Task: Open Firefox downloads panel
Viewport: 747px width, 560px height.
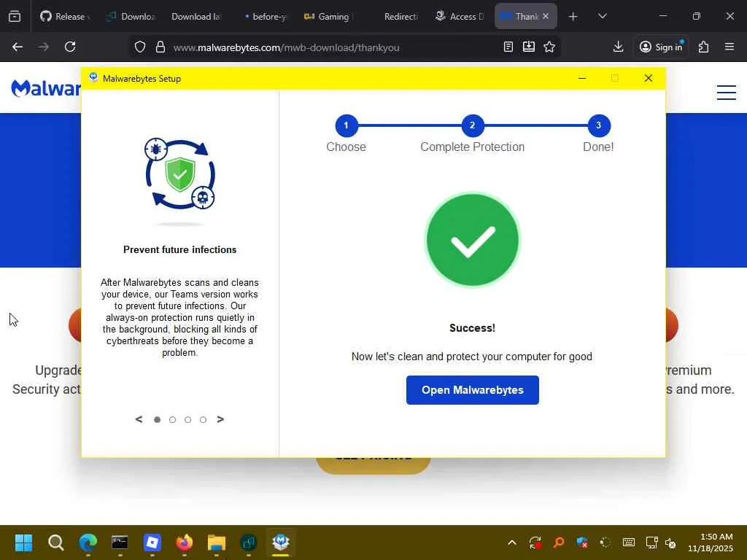Action: 619,47
